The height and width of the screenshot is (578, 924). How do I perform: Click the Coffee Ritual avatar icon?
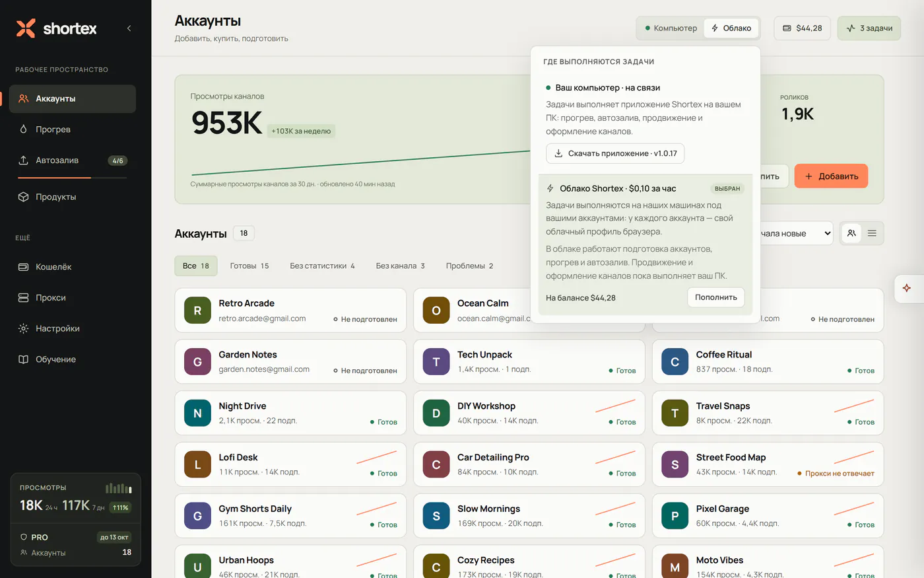tap(675, 362)
